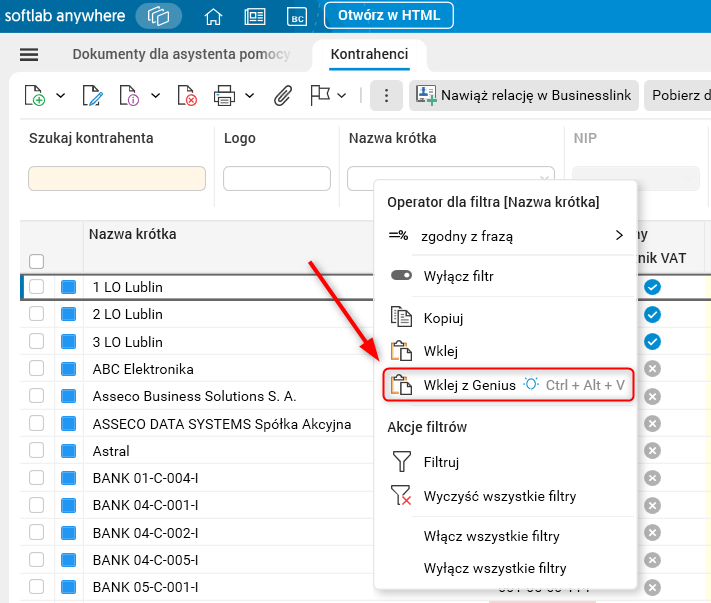
Task: Click the paperclip attachments icon
Action: click(x=283, y=96)
